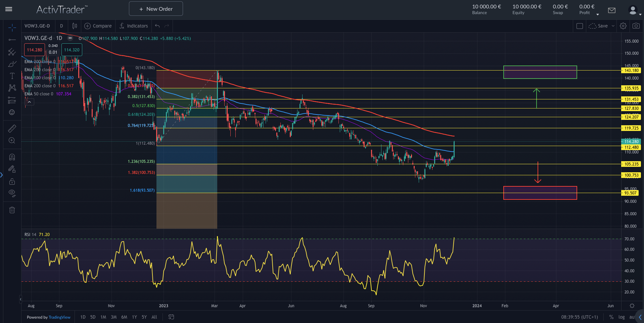Toggle hide all drawings eye icon

coord(12,193)
